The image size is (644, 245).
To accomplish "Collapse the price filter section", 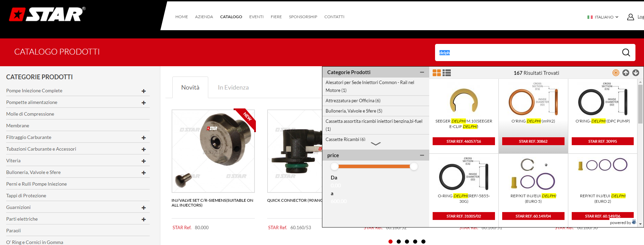I will coord(422,155).
